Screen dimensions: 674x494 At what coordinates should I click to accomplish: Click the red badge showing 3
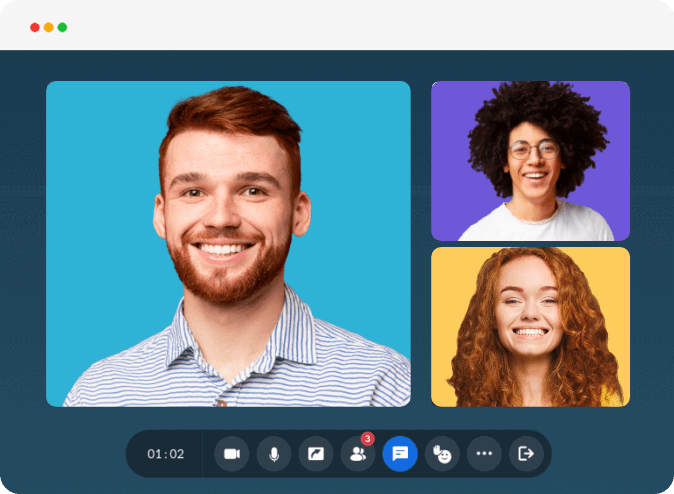point(368,439)
